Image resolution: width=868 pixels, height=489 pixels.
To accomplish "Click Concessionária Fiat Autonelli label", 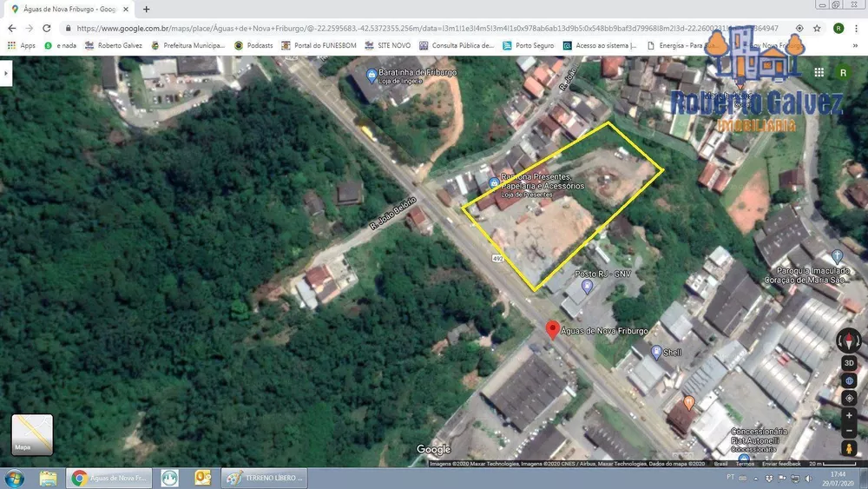I will tap(759, 440).
